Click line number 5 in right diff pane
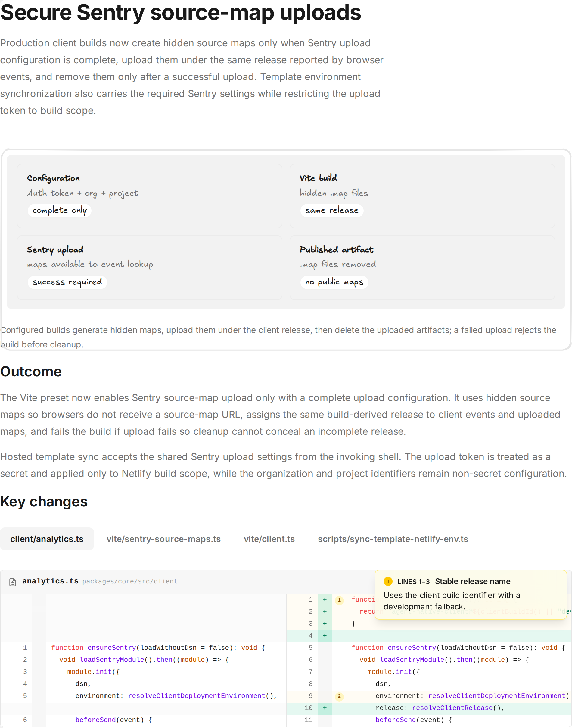 [310, 648]
